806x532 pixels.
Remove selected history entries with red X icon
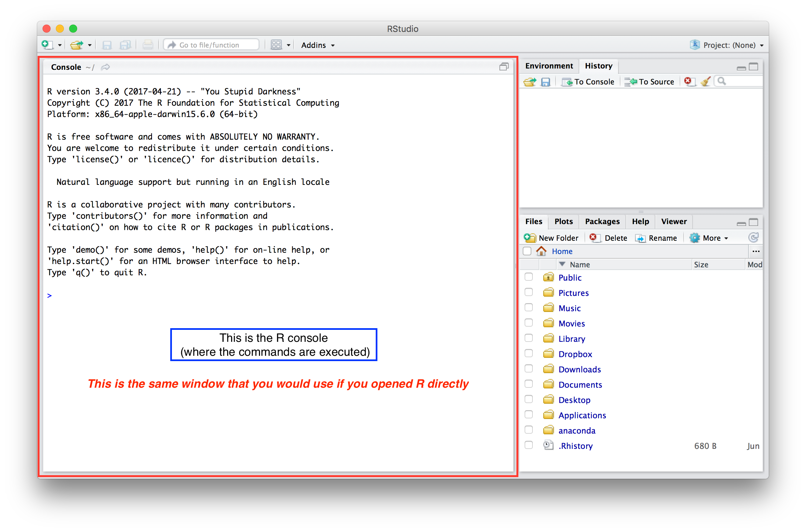point(689,81)
